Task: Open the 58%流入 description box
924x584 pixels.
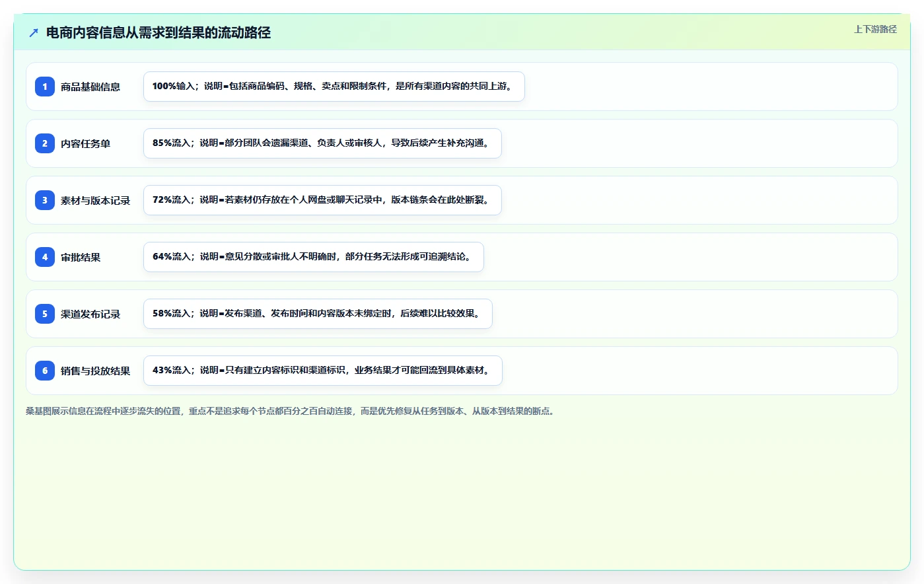Action: pyautogui.click(x=318, y=314)
